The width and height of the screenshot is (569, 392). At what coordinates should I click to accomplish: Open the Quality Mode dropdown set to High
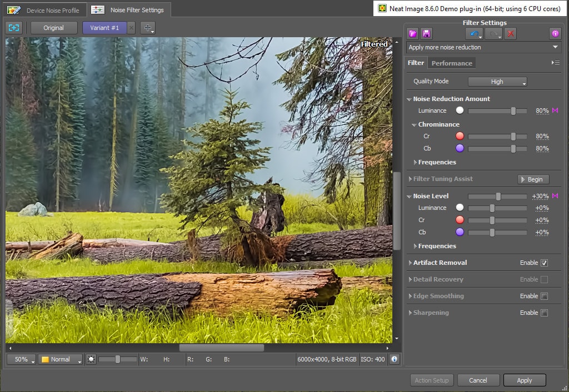(497, 82)
